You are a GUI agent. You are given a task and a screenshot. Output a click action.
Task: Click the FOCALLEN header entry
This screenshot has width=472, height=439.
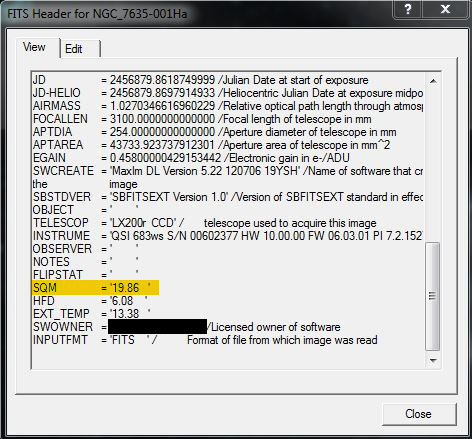[202, 119]
